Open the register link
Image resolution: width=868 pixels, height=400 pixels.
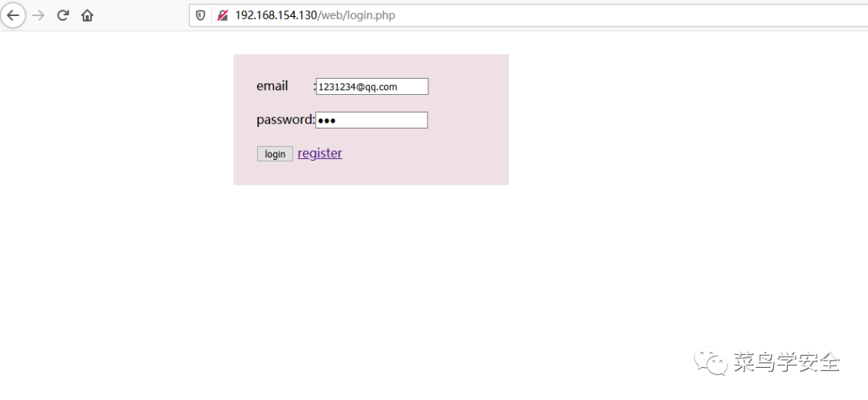[x=320, y=153]
